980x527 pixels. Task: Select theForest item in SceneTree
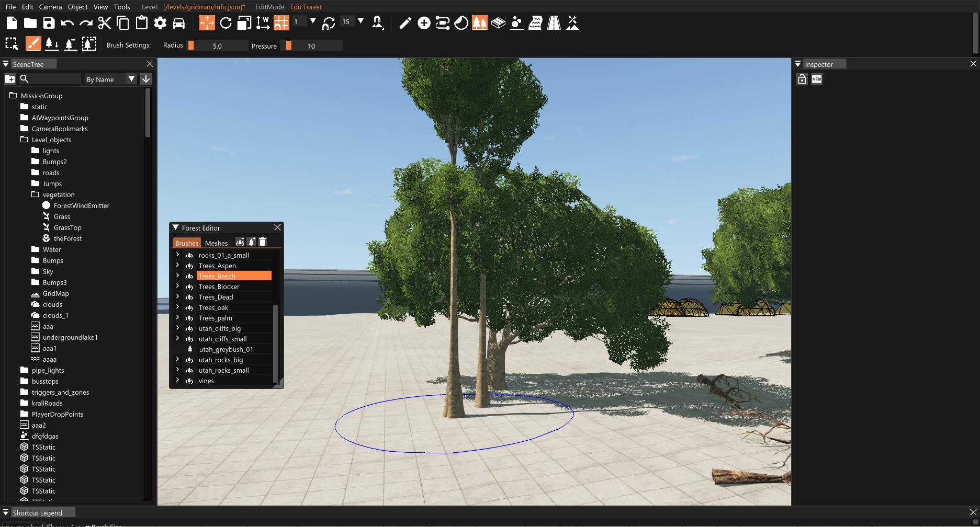tap(67, 238)
